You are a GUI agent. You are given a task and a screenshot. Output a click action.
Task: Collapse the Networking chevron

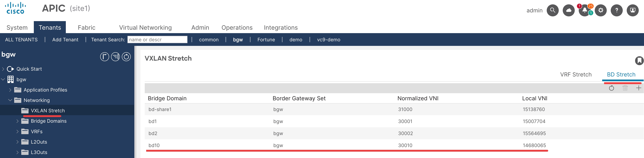click(x=10, y=100)
